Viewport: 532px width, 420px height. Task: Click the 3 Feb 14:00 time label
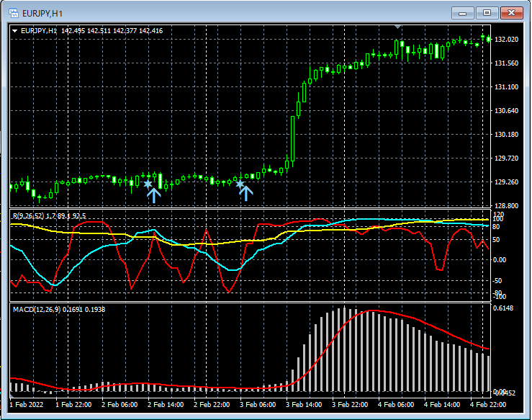(303, 405)
